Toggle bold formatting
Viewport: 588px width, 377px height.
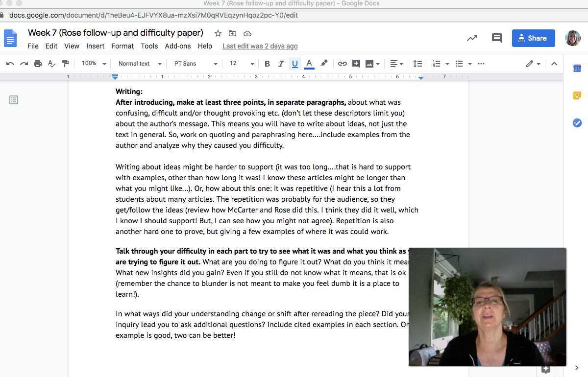pos(267,64)
